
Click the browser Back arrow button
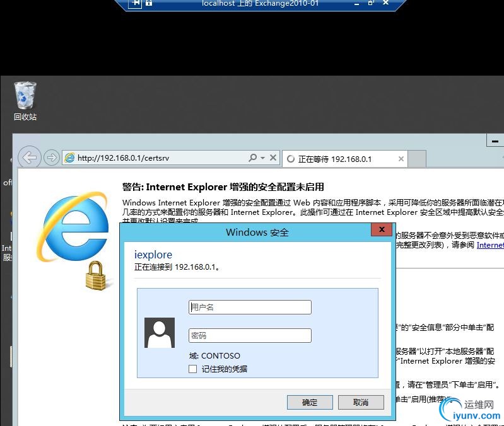(30, 158)
